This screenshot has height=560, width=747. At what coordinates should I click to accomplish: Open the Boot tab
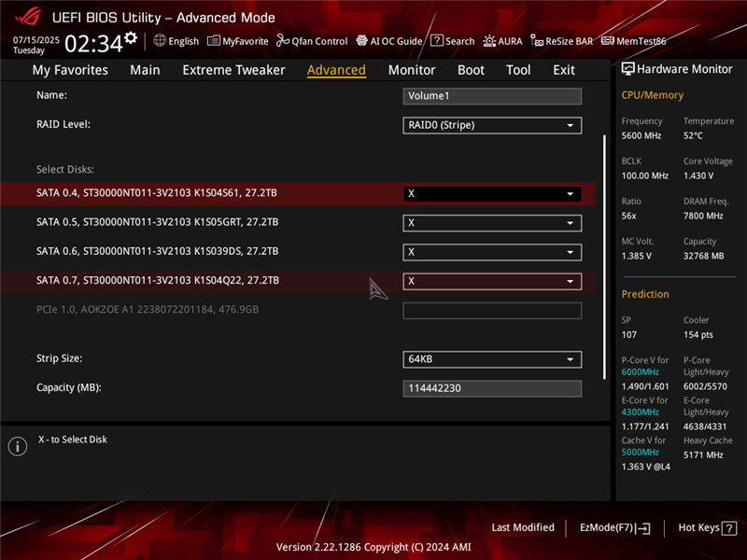[471, 70]
